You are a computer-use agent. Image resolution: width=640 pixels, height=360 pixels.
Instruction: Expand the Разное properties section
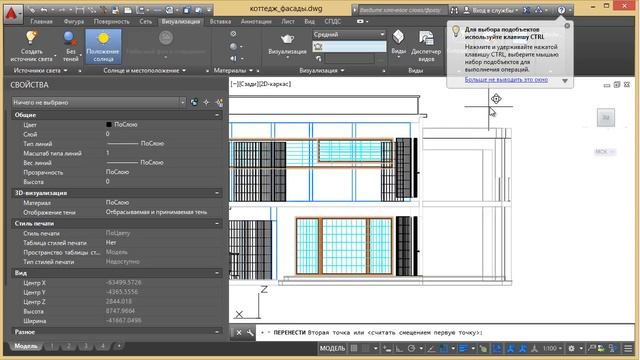pyautogui.click(x=217, y=332)
